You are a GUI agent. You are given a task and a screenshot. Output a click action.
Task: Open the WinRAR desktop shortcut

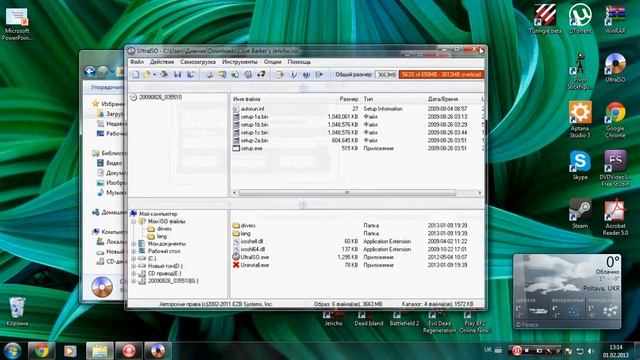click(615, 19)
